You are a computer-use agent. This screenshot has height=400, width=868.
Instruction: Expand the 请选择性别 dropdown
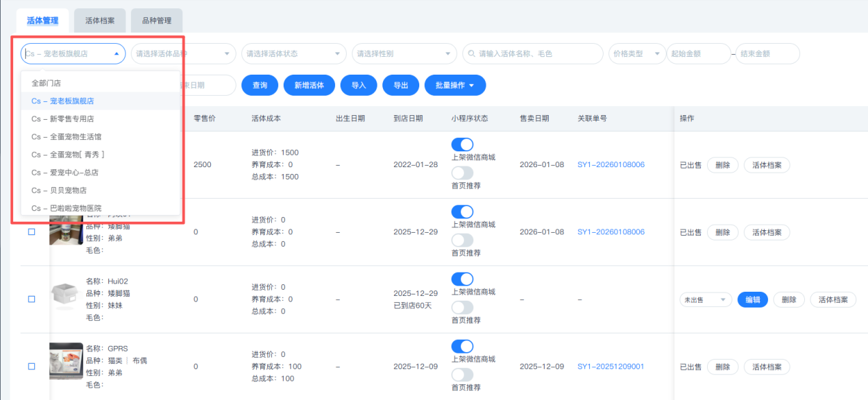pyautogui.click(x=404, y=53)
